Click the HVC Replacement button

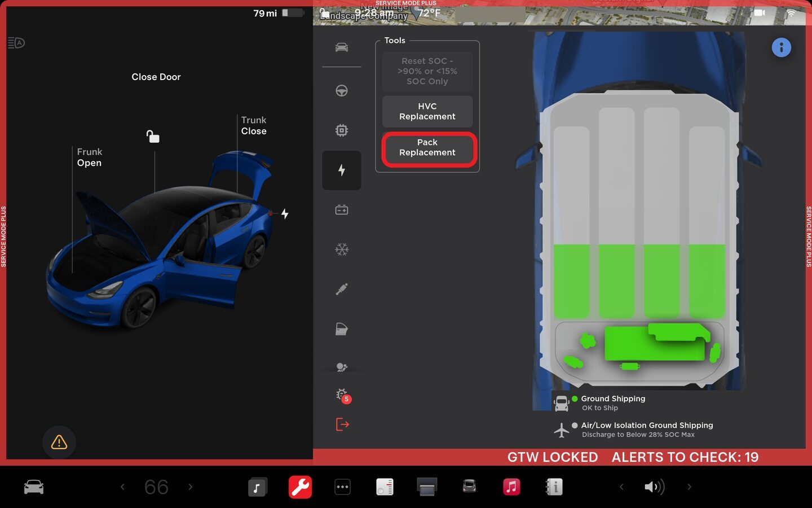(x=427, y=111)
